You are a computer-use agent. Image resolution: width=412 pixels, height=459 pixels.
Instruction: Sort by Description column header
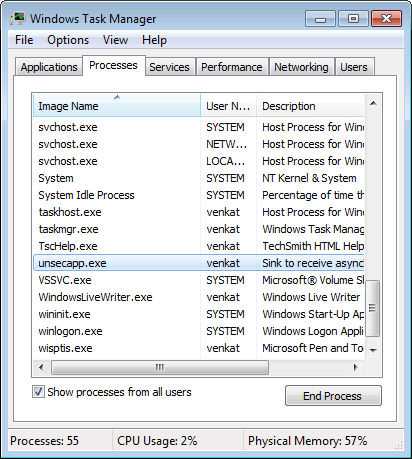coord(310,106)
